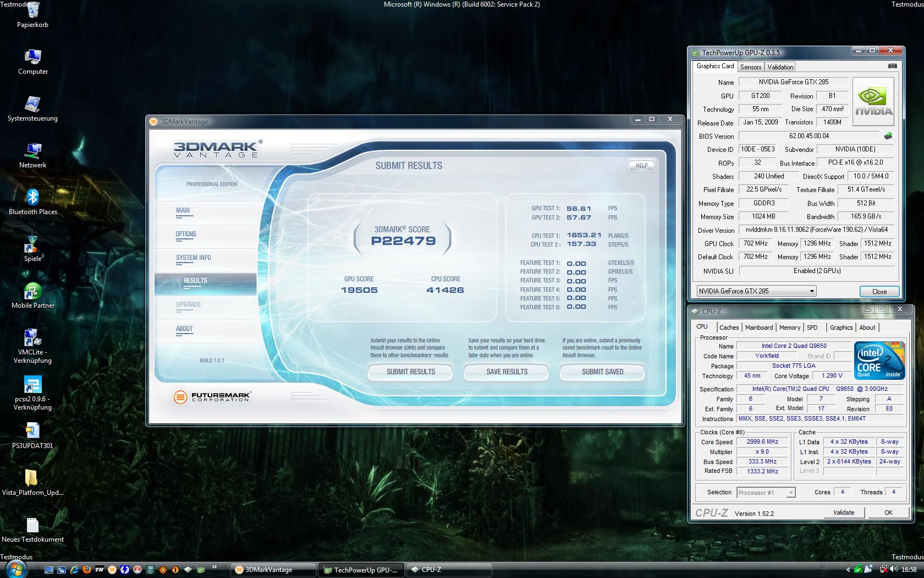Viewport: 924px width, 578px height.
Task: Click the P22479 3DMark score
Action: pyautogui.click(x=403, y=241)
